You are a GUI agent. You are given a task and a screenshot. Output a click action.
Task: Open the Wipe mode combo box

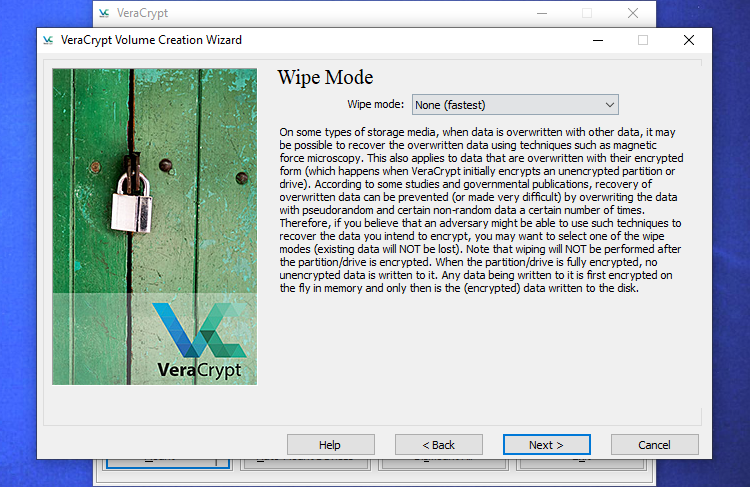514,104
